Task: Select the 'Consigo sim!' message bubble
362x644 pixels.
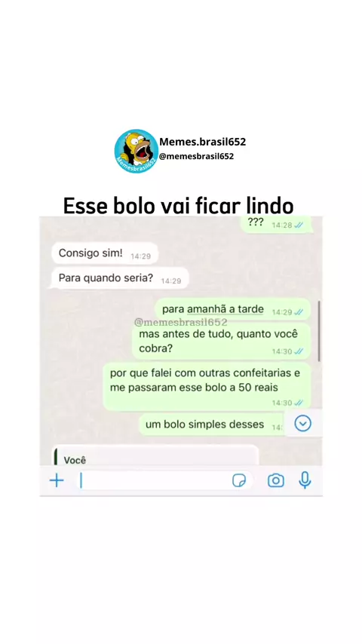Action: coord(105,253)
